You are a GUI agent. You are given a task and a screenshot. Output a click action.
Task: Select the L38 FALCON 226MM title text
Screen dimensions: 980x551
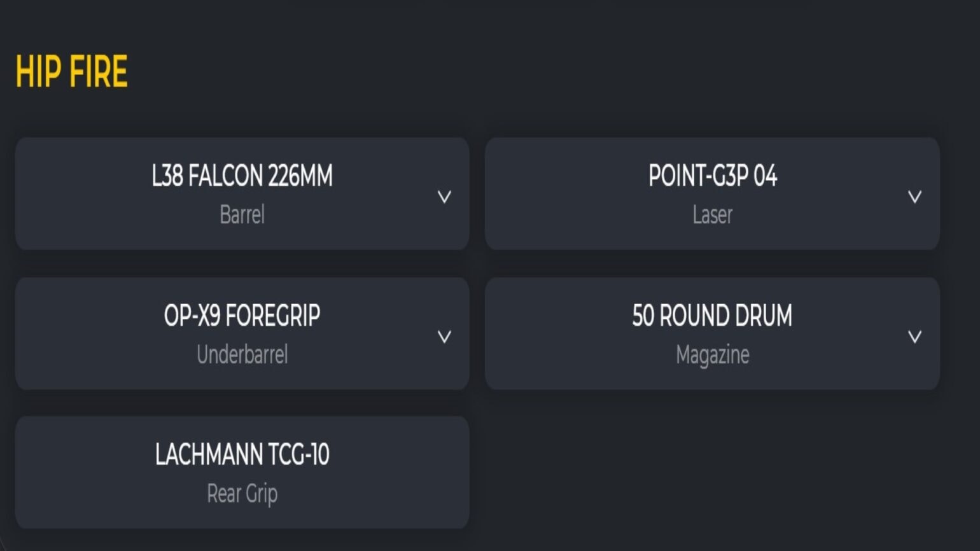[242, 176]
